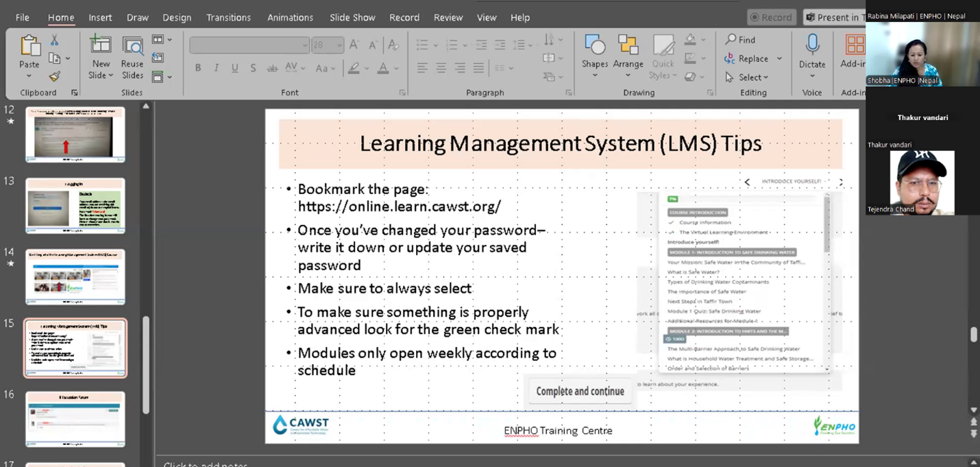Click the slide title text box

560,143
